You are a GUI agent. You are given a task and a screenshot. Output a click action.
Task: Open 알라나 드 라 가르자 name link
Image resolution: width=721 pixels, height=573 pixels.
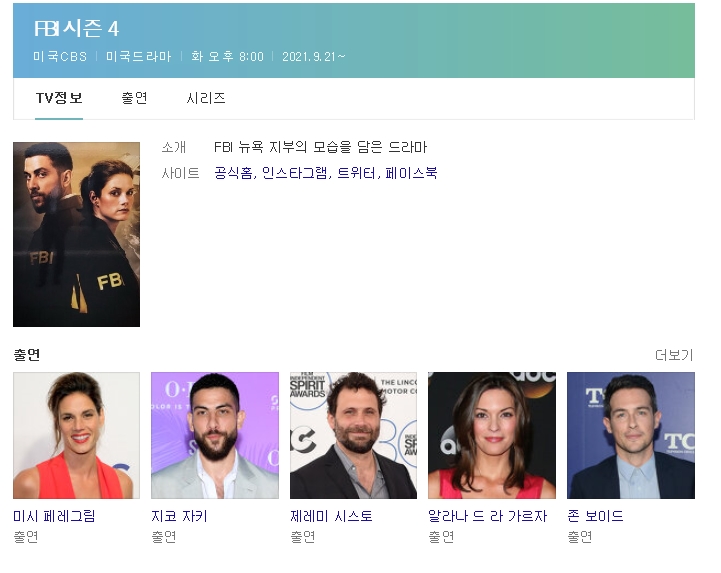[487, 516]
